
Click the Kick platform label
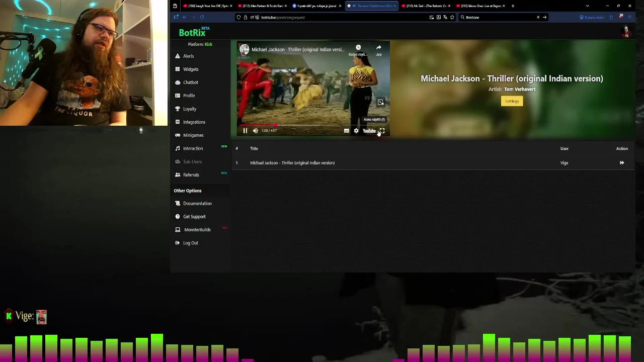tap(208, 44)
